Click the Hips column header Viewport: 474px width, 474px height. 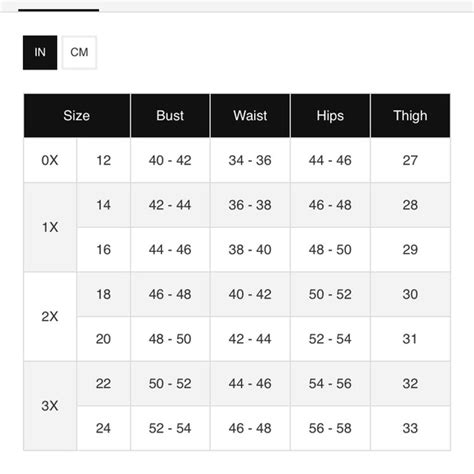click(x=330, y=116)
